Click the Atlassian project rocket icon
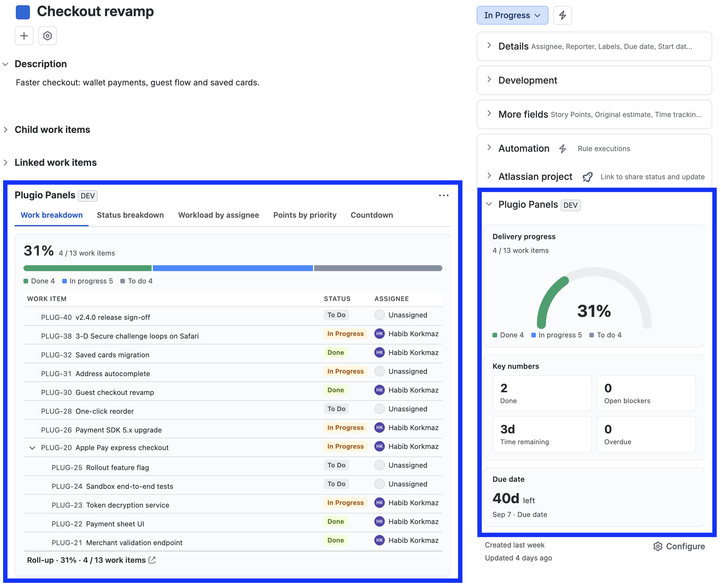Screen dimensions: 721x588 587,177
